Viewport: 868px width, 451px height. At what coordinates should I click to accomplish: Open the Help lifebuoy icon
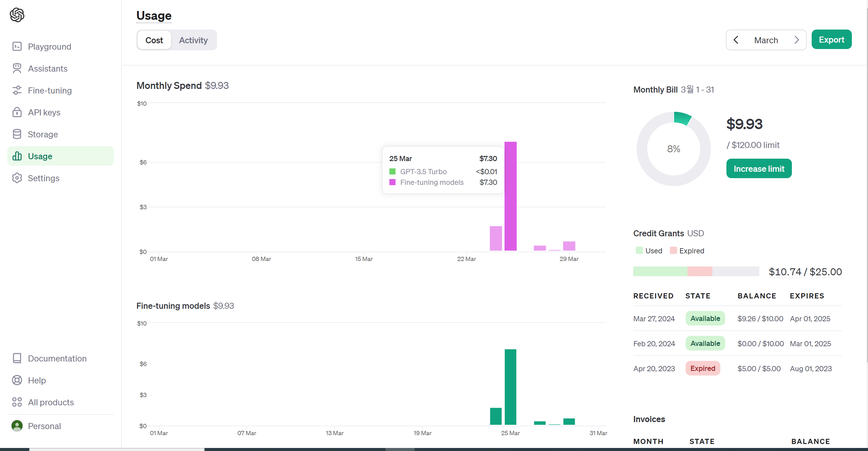17,380
